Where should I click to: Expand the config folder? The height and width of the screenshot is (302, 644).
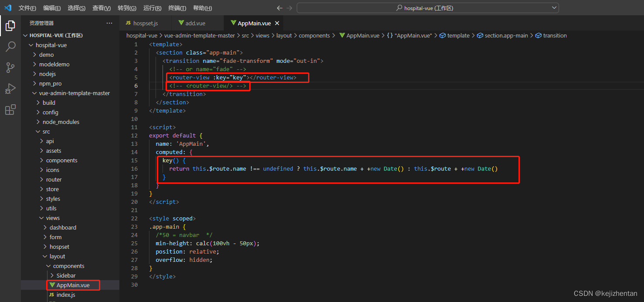point(70,112)
